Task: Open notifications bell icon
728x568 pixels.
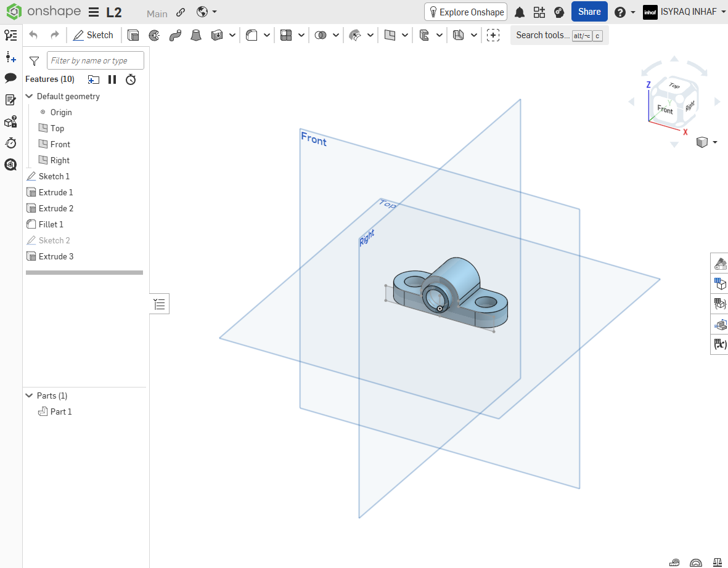Action: point(520,12)
